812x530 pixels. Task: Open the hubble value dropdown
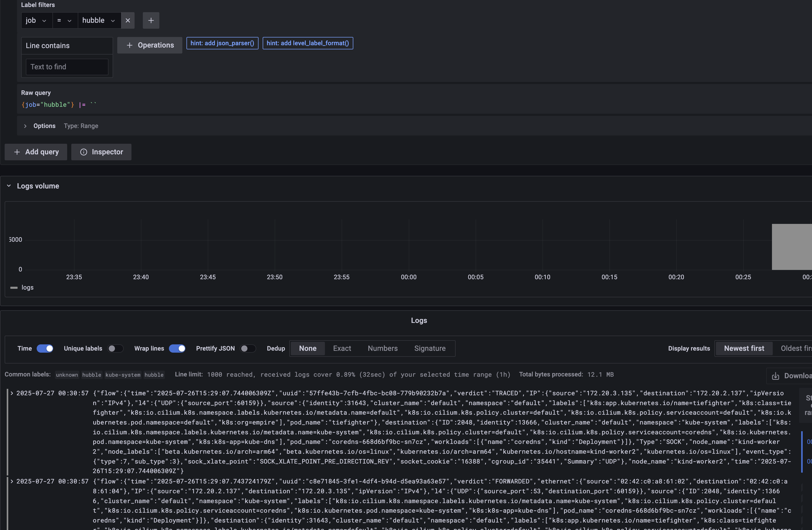coord(99,20)
